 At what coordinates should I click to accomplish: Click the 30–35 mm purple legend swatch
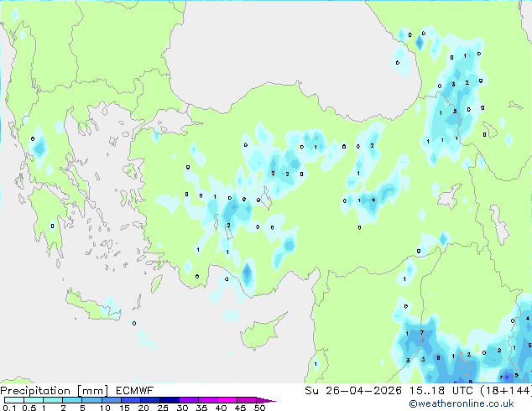[189, 400]
